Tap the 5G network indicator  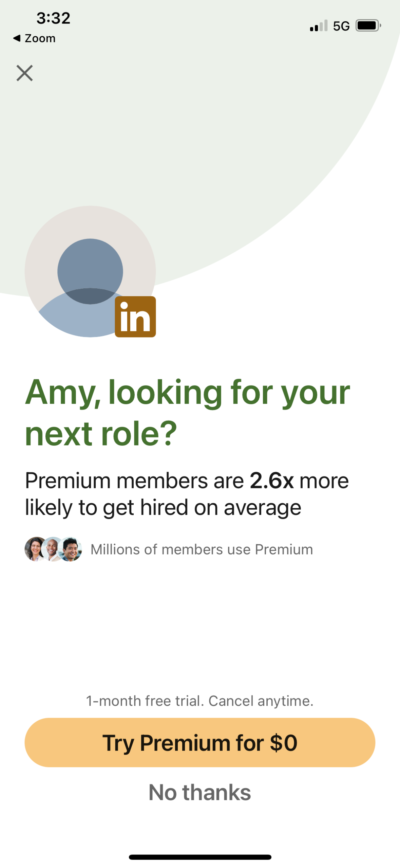(341, 25)
